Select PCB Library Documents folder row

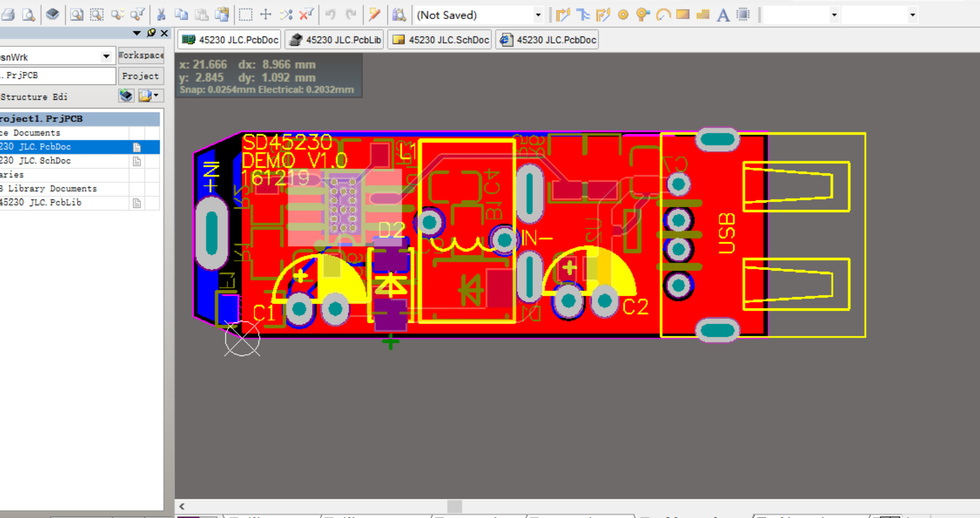click(x=80, y=189)
